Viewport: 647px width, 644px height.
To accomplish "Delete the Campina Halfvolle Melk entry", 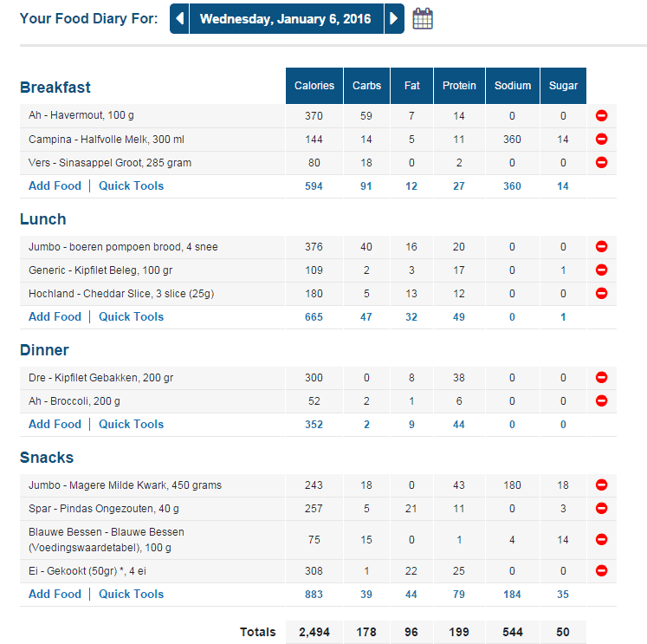I will click(601, 140).
